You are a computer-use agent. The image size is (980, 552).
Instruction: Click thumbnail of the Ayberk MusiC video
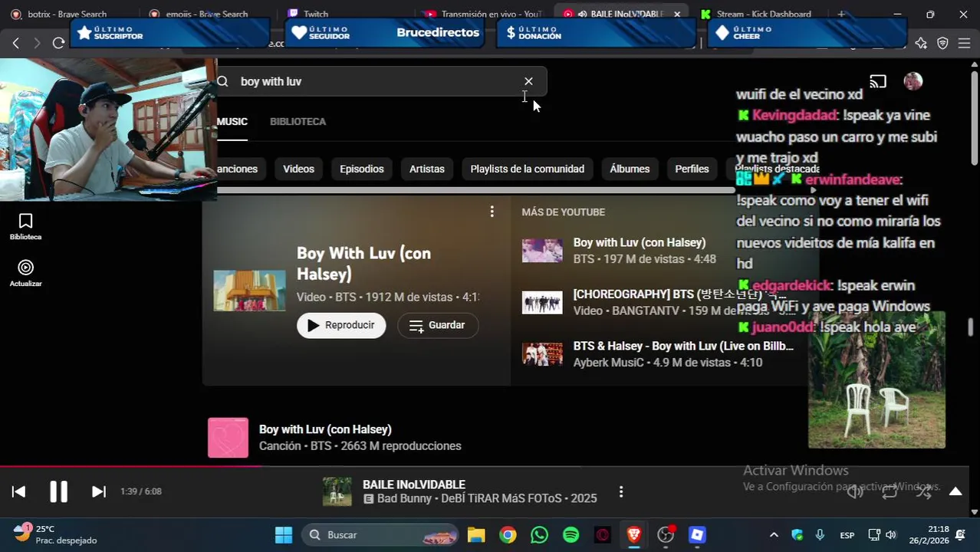click(x=542, y=353)
